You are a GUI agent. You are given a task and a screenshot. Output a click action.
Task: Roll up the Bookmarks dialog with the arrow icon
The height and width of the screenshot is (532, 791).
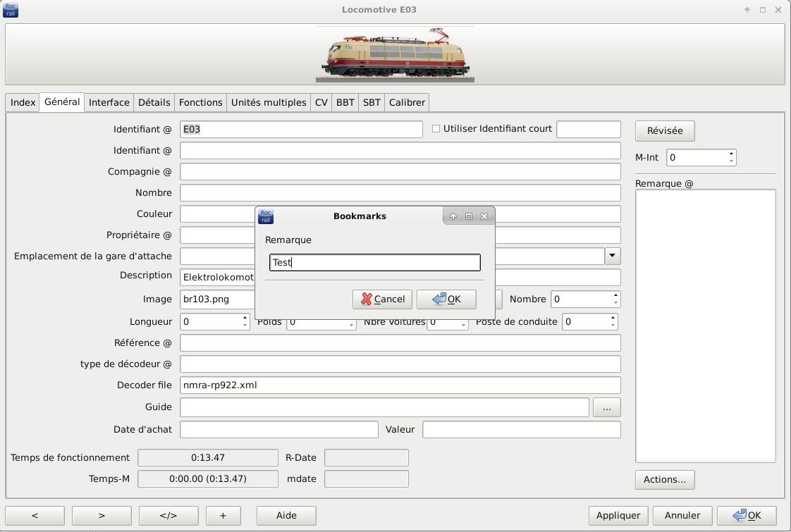[453, 216]
